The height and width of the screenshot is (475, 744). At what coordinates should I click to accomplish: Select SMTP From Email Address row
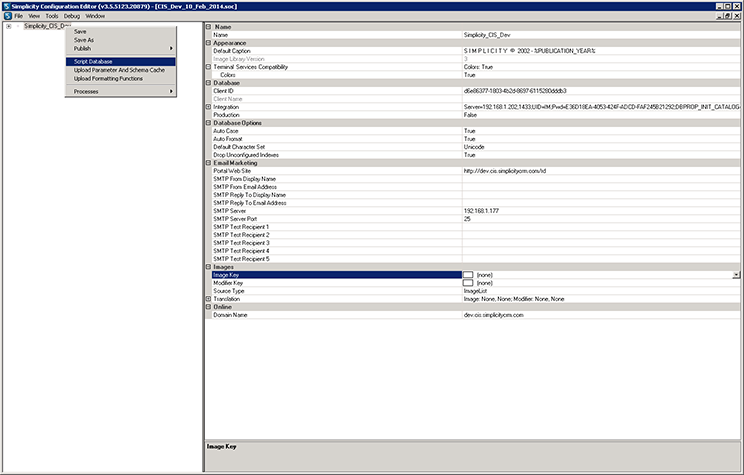pos(476,187)
